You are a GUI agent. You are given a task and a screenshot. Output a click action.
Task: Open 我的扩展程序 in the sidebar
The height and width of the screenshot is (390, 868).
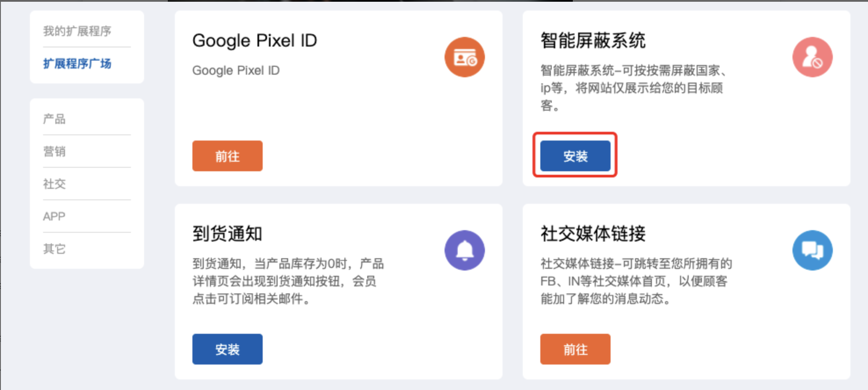click(x=77, y=31)
